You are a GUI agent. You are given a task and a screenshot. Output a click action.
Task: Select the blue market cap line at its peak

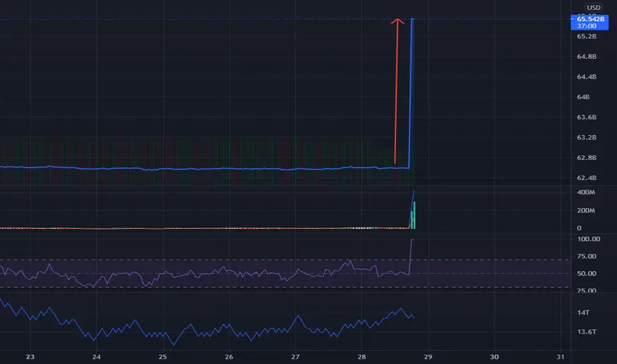pos(412,19)
